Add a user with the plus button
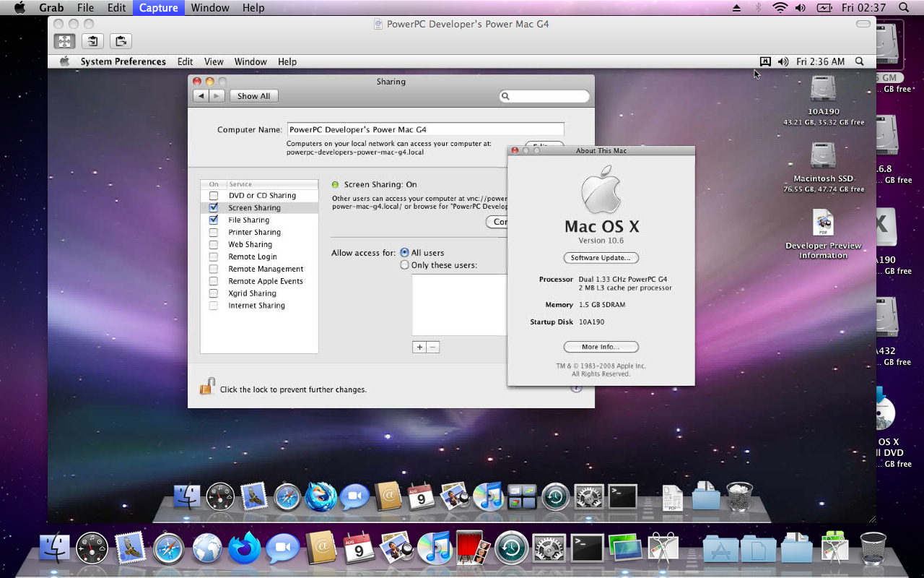 click(419, 348)
